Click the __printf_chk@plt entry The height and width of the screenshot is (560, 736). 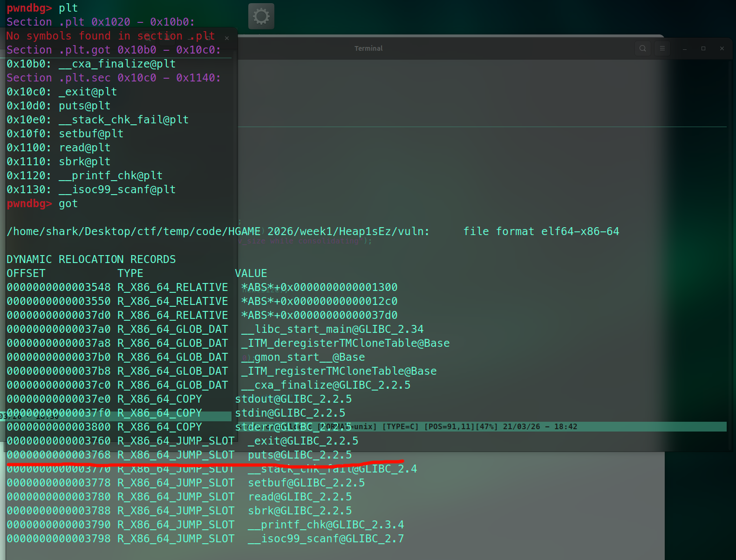(x=84, y=175)
